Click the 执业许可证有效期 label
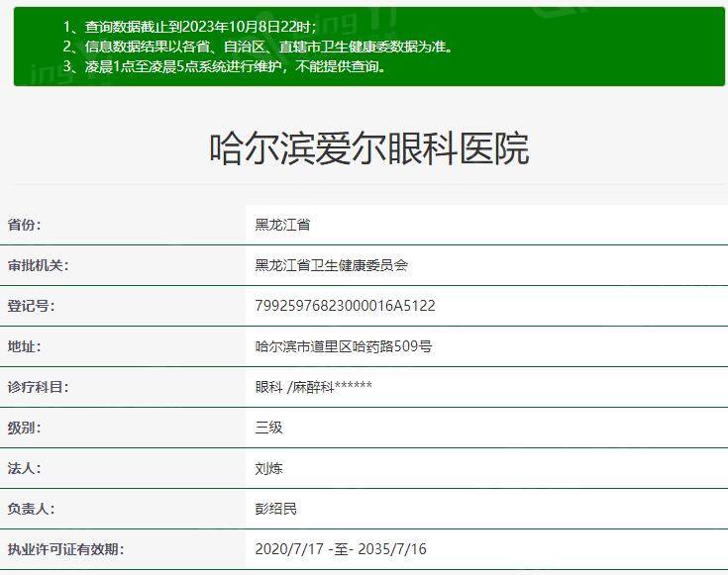The width and height of the screenshot is (728, 575). (65, 549)
